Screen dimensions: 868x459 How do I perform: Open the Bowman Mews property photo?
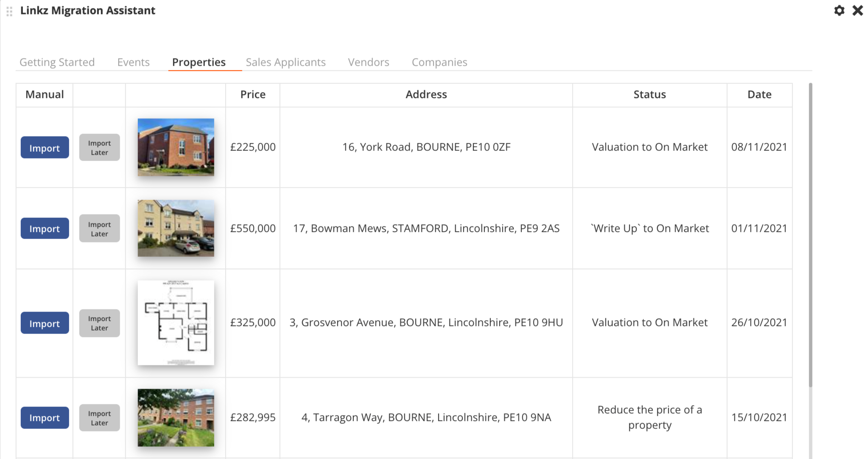point(176,228)
